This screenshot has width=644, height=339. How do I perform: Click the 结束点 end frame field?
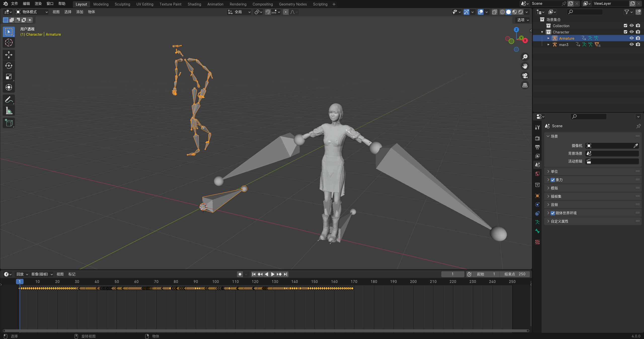coord(515,274)
